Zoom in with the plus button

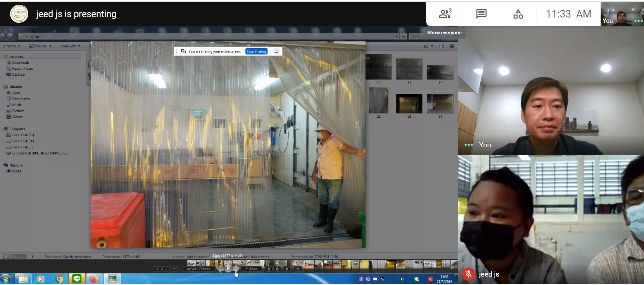[x=157, y=269]
